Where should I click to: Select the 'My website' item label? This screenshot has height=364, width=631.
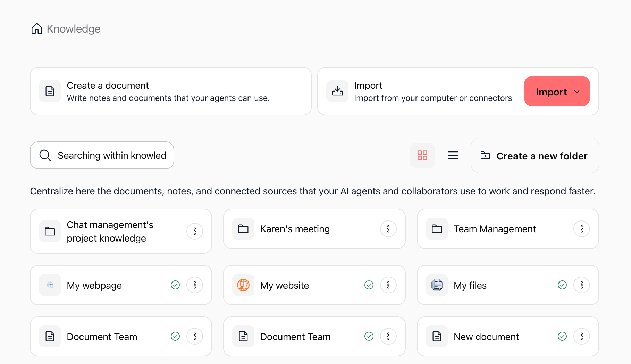285,286
